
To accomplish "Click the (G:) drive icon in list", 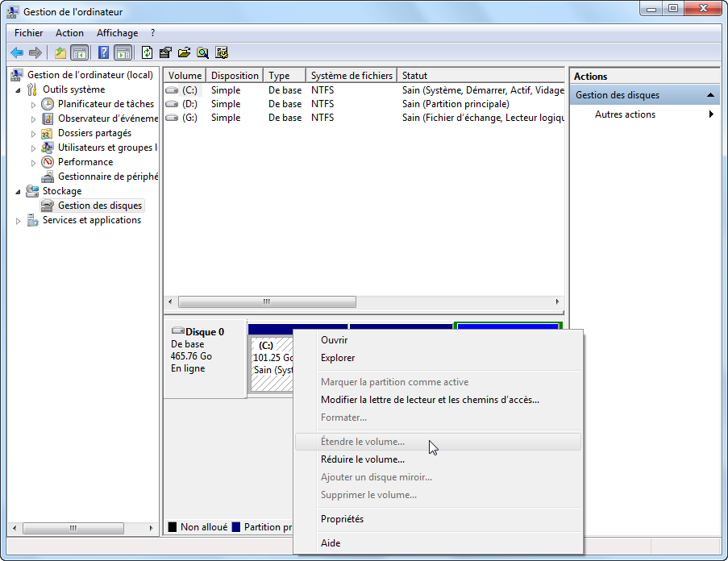I will 172,118.
